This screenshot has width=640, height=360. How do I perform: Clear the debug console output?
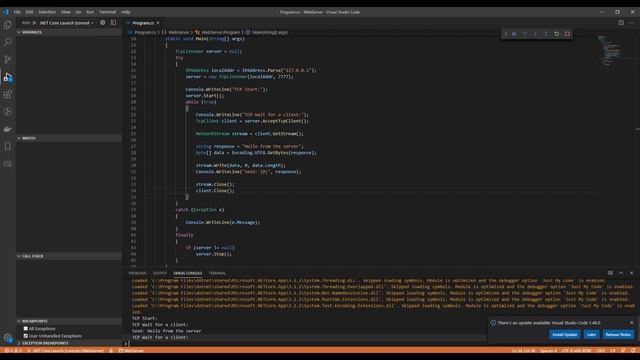610,273
